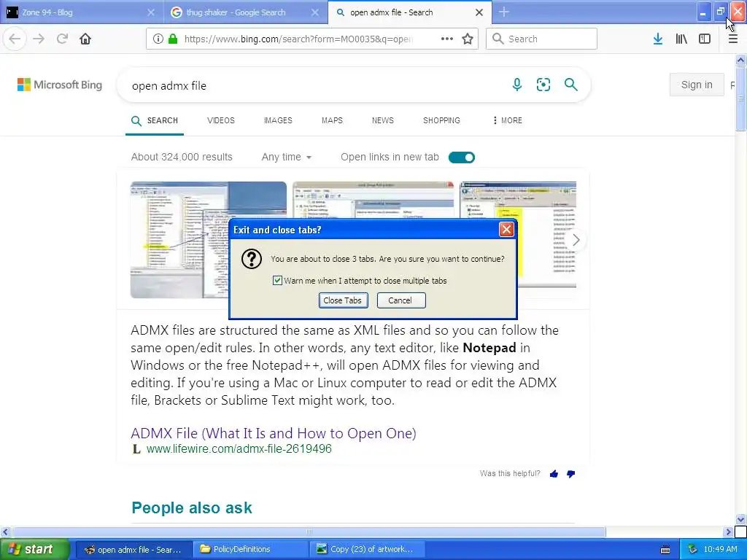Image resolution: width=747 pixels, height=560 pixels.
Task: Click the horizontal scrollbar thumb
Action: click(309, 532)
